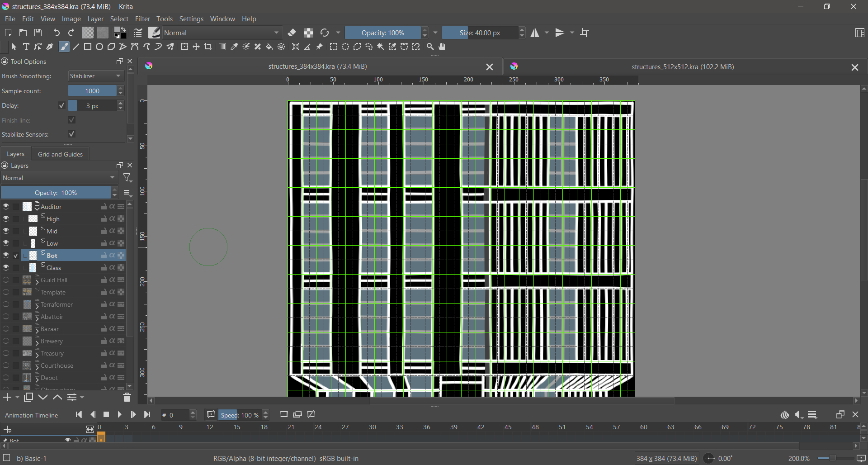Viewport: 868px width, 465px height.
Task: Switch to structures_512x512.kra document tab
Action: pos(682,67)
